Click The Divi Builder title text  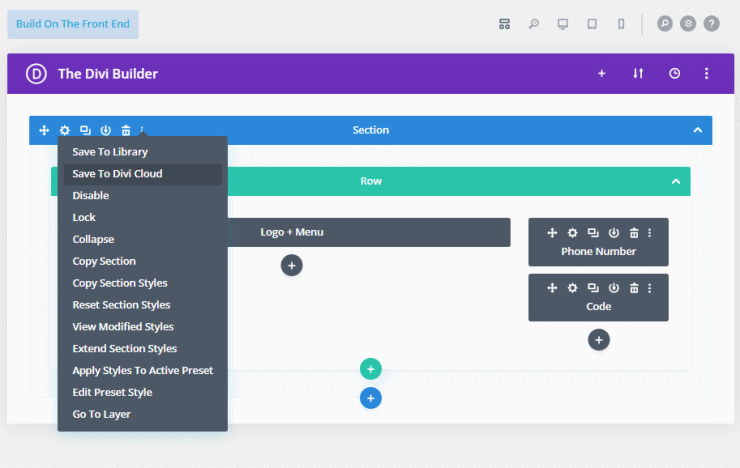pyautogui.click(x=108, y=74)
